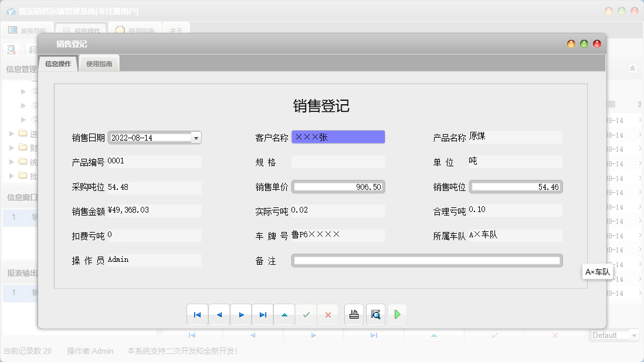Jump to the last record
The width and height of the screenshot is (644, 362).
(x=263, y=315)
